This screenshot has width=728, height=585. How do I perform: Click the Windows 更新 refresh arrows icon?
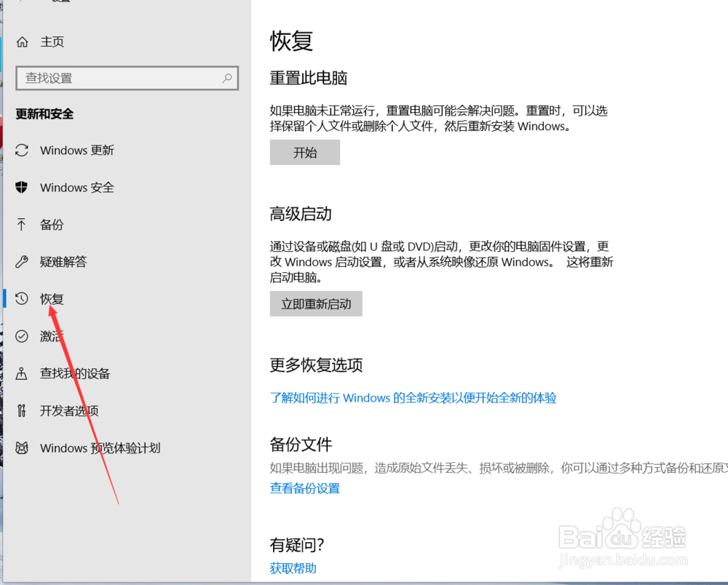[x=22, y=151]
